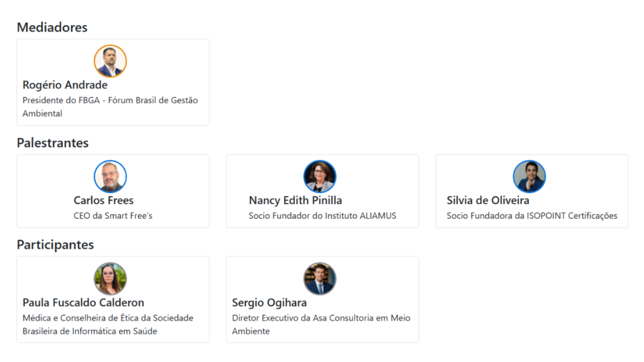Image resolution: width=644 pixels, height=362 pixels.
Task: Select the Palestrantes section heading
Action: pyautogui.click(x=53, y=143)
